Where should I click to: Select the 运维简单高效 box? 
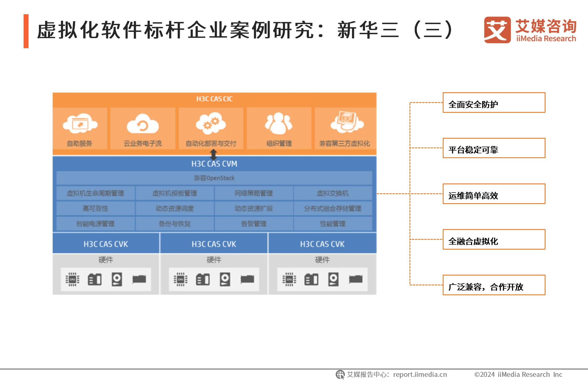tap(494, 194)
